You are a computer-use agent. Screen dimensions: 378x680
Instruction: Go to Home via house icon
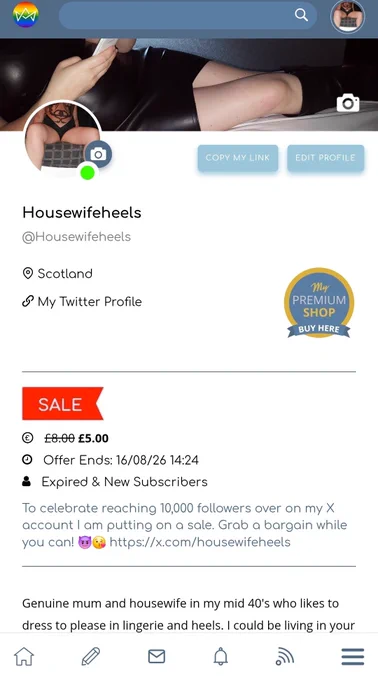click(x=24, y=657)
